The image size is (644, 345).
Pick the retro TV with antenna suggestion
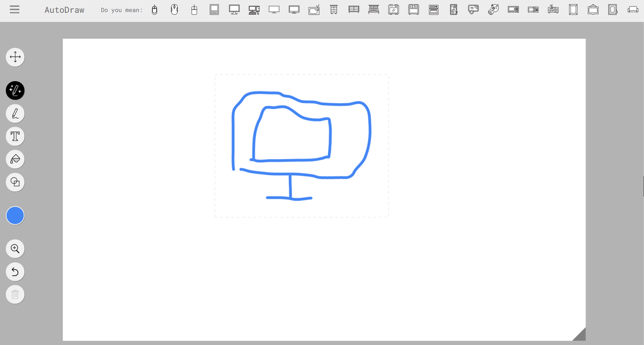314,10
